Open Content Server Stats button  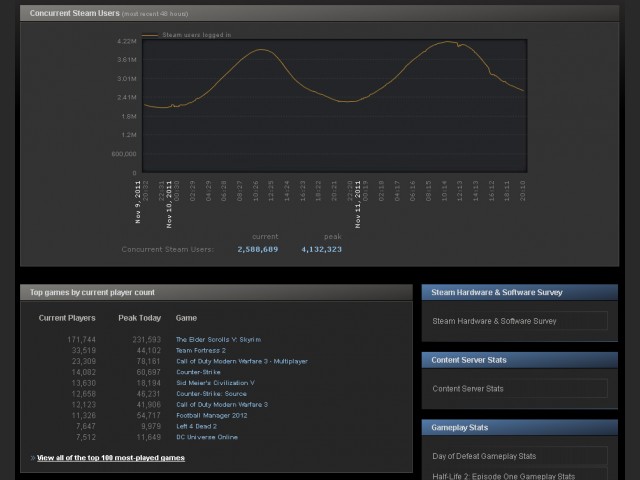520,389
